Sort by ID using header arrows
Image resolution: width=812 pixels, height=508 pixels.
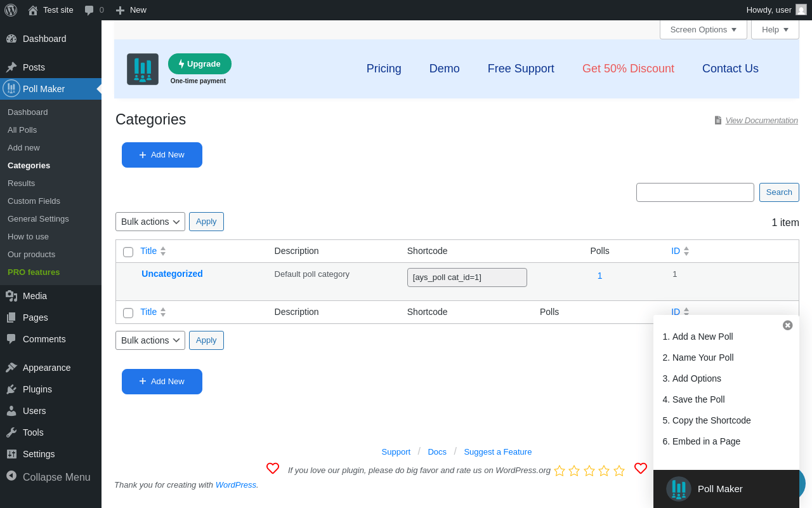pos(686,251)
